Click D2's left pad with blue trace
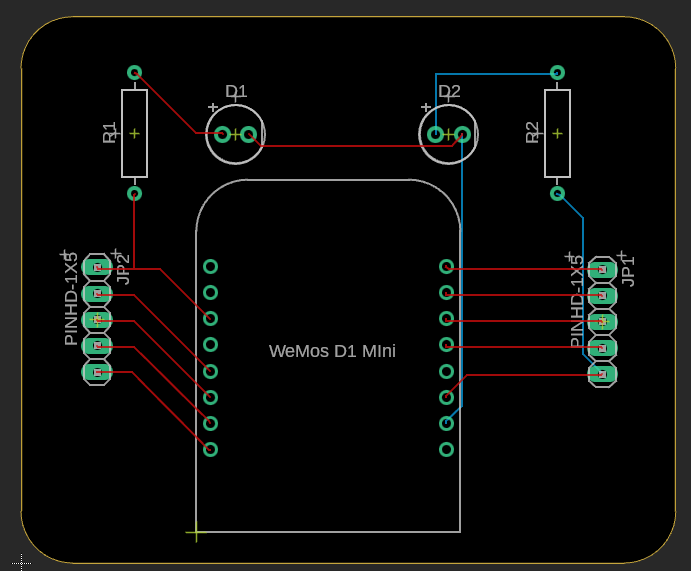 pyautogui.click(x=435, y=134)
